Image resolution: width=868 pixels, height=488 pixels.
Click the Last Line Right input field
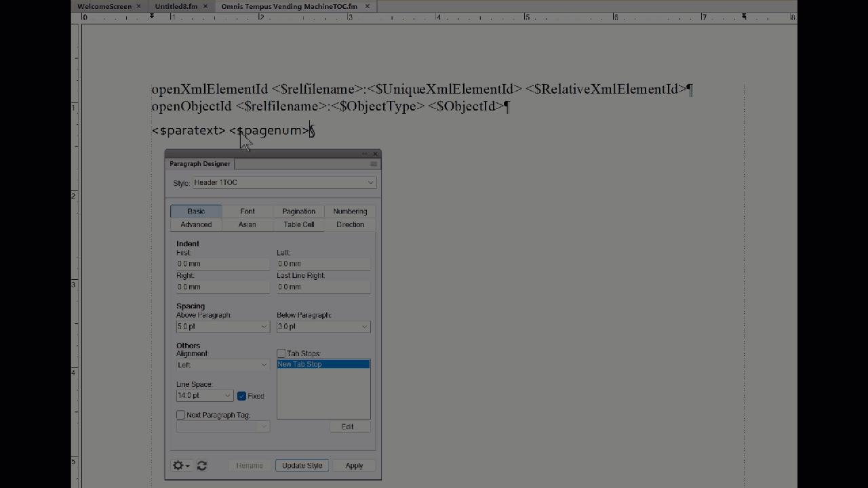(x=323, y=287)
